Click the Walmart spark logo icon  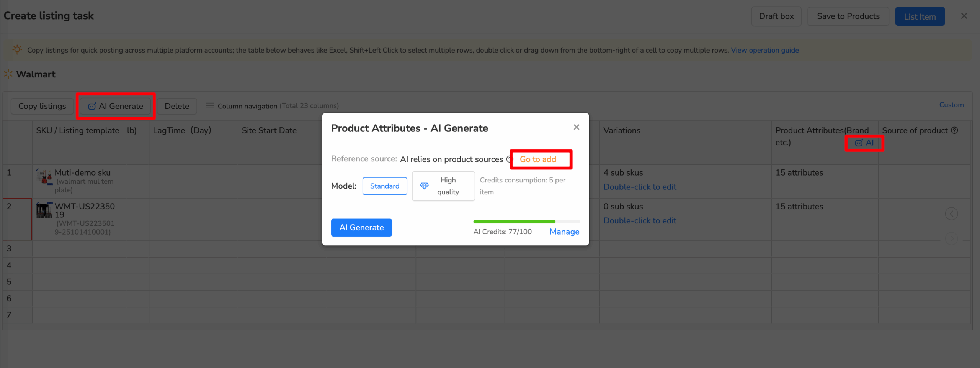(8, 74)
